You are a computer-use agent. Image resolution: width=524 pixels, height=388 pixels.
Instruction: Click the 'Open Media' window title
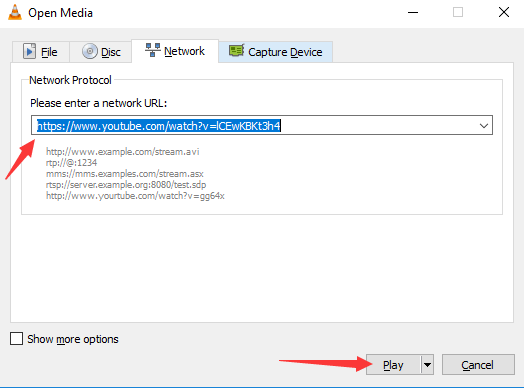pyautogui.click(x=60, y=13)
